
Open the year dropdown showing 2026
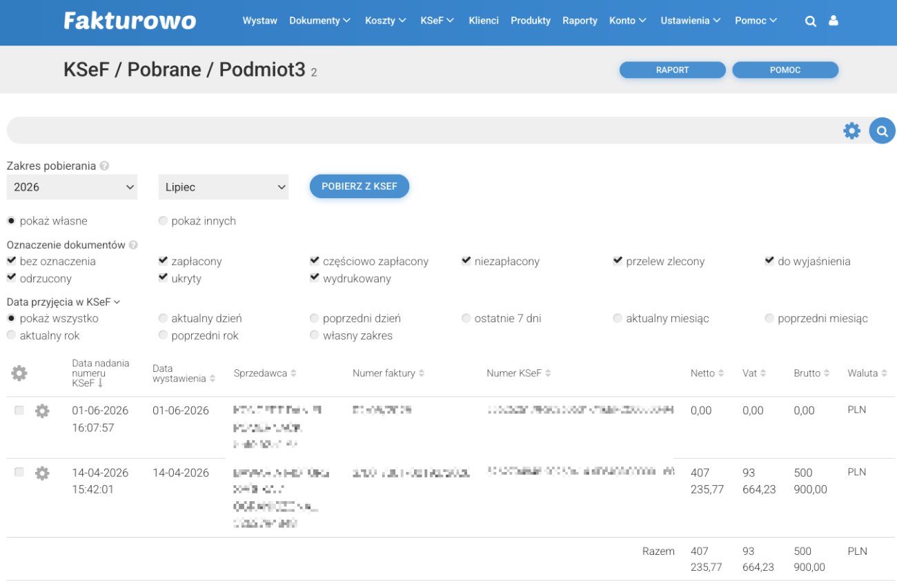tap(72, 187)
